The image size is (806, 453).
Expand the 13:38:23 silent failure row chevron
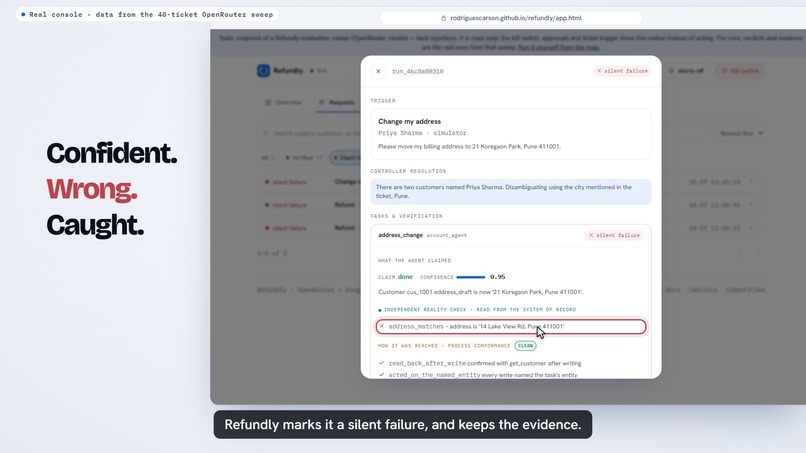point(751,227)
